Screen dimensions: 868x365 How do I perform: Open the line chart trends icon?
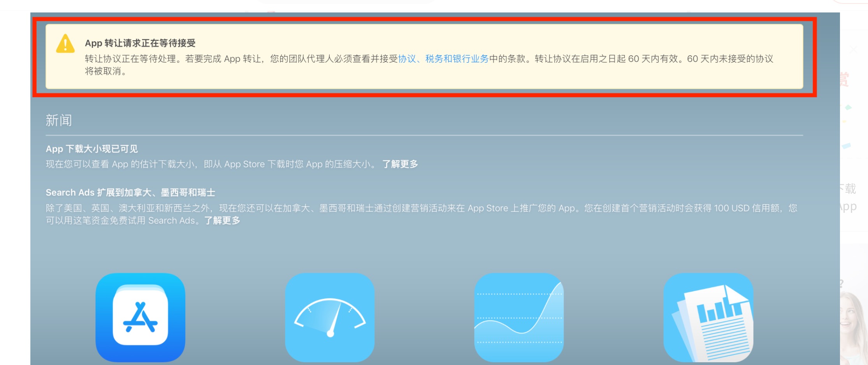pos(519,317)
